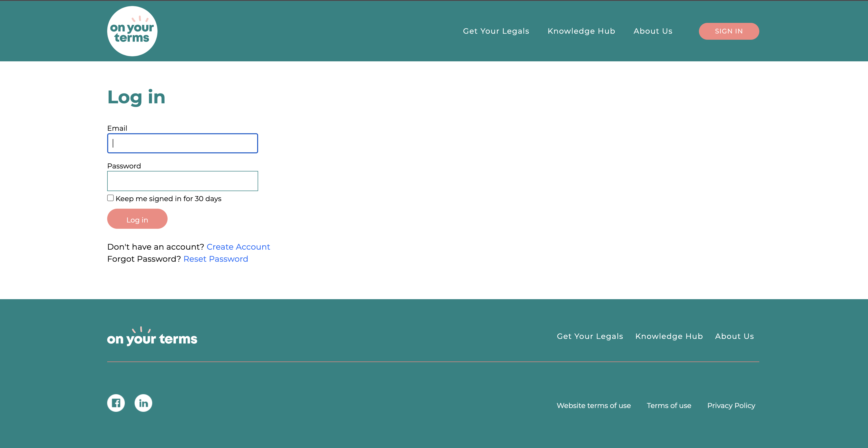868x448 pixels.
Task: Click the Keep me signed in label text
Action: coord(169,199)
